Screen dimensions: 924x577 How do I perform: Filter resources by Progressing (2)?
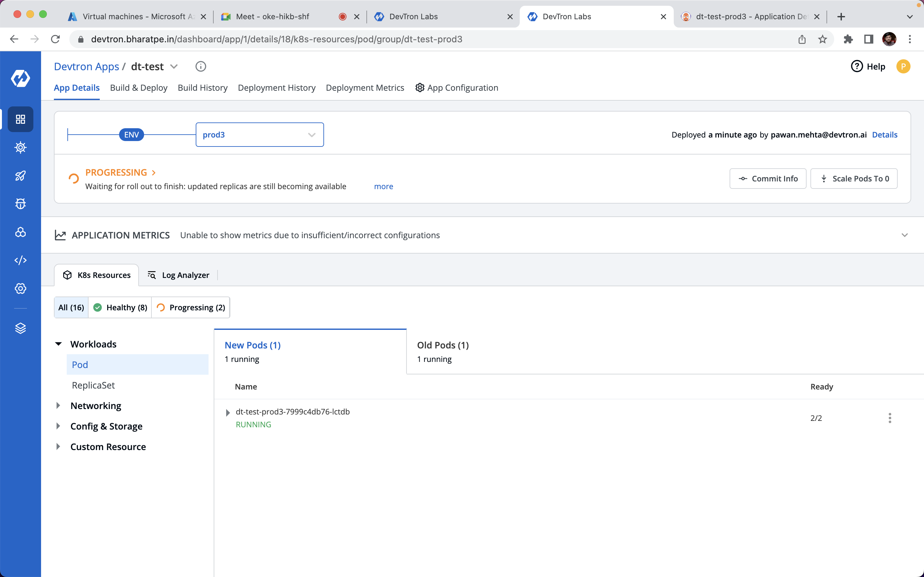[191, 307]
